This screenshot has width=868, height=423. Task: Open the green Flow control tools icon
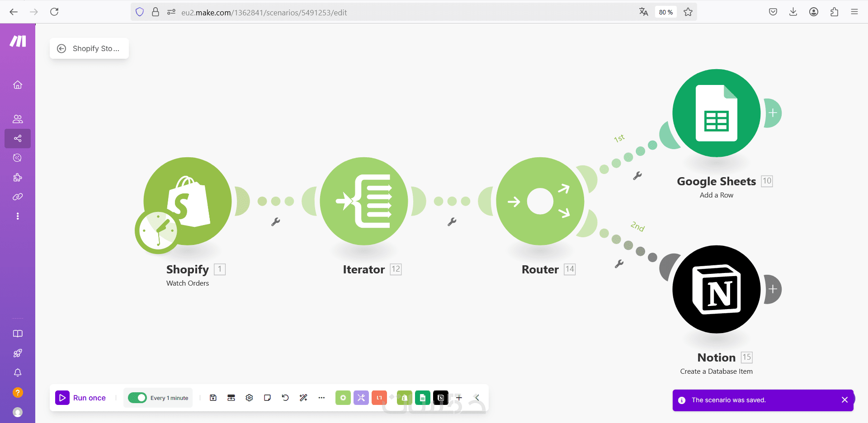pyautogui.click(x=343, y=398)
